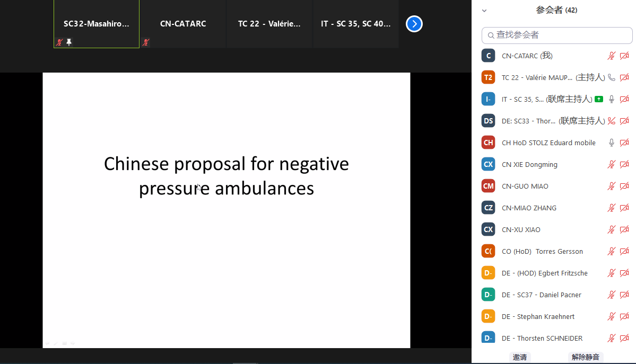Select the TC 22 - Valérie video thumbnail
The image size is (636, 364).
coord(269,24)
